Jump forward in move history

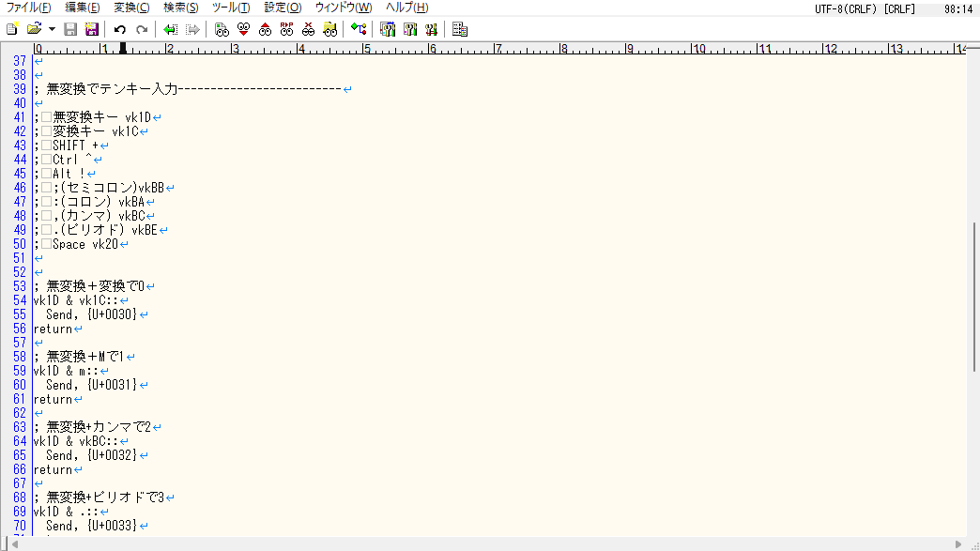192,29
